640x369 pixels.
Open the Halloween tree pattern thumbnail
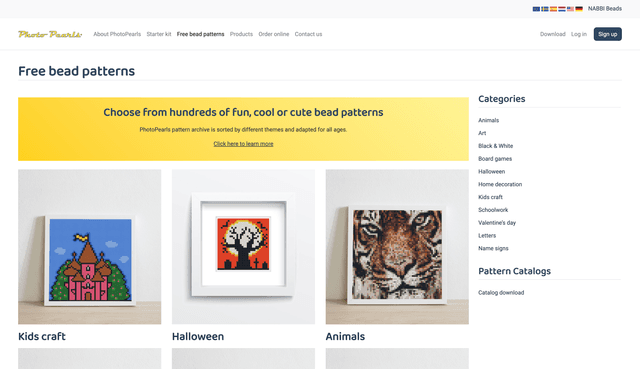point(243,247)
